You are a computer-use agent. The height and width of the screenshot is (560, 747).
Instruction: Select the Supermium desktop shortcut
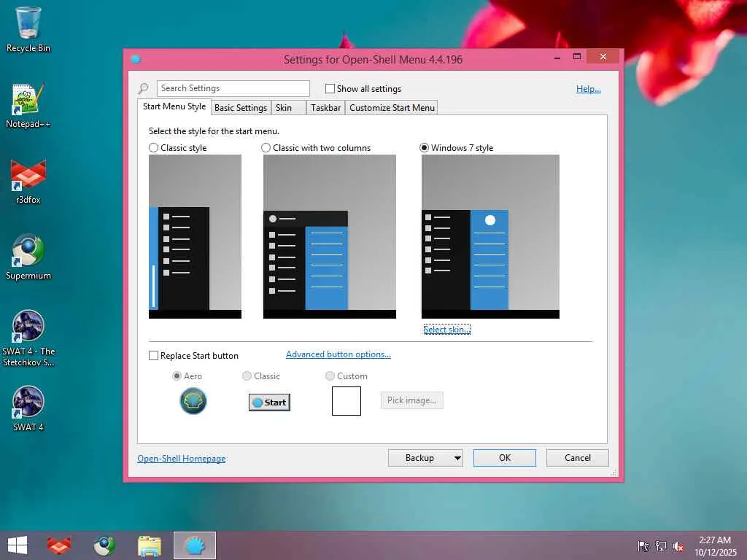pyautogui.click(x=28, y=257)
